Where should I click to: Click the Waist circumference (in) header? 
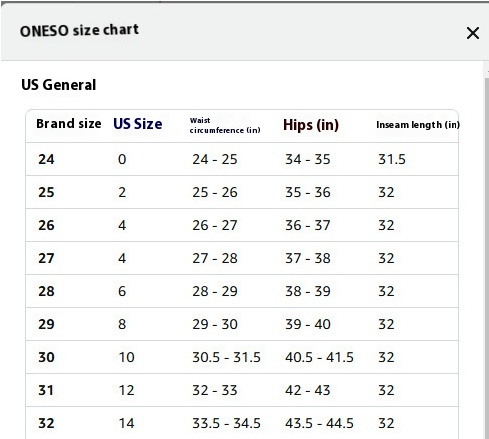pos(225,125)
